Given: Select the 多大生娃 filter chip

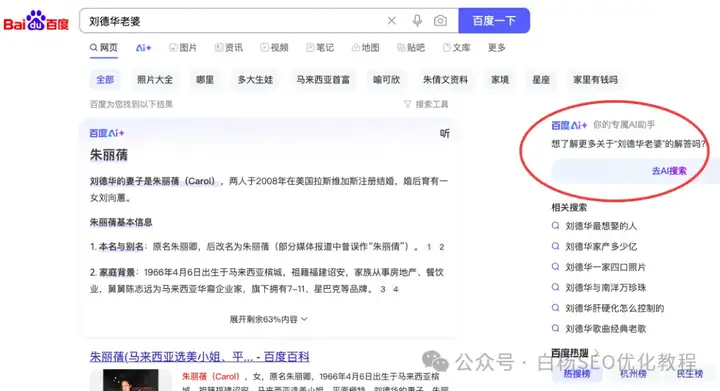Looking at the screenshot, I should pos(255,80).
